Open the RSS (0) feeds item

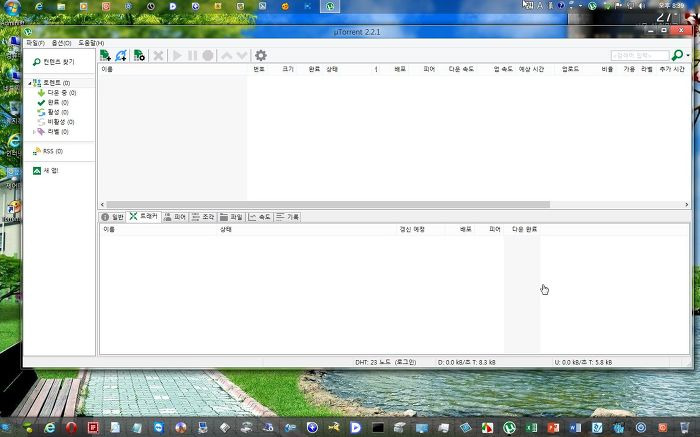48,151
